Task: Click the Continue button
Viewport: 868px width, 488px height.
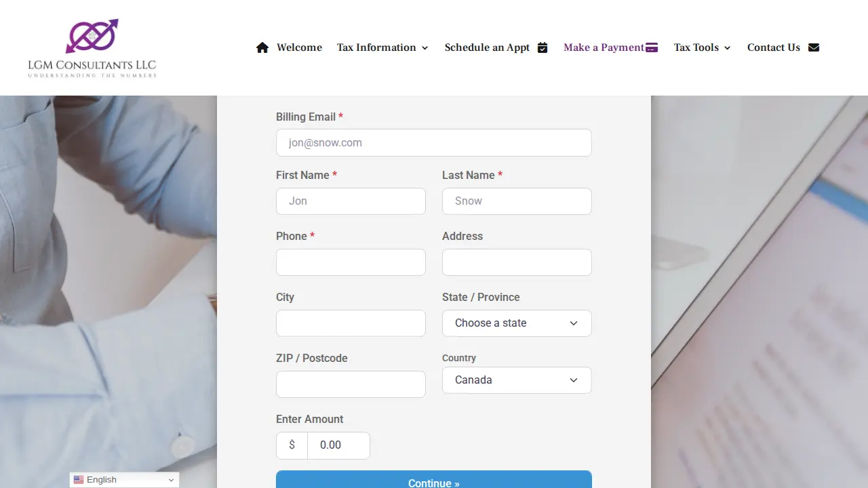Action: pyautogui.click(x=434, y=480)
